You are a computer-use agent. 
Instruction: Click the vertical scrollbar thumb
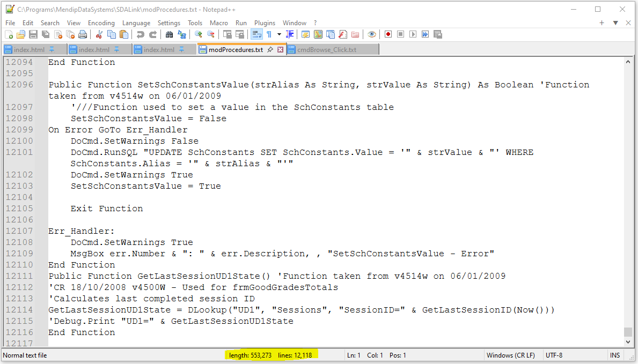click(x=628, y=332)
